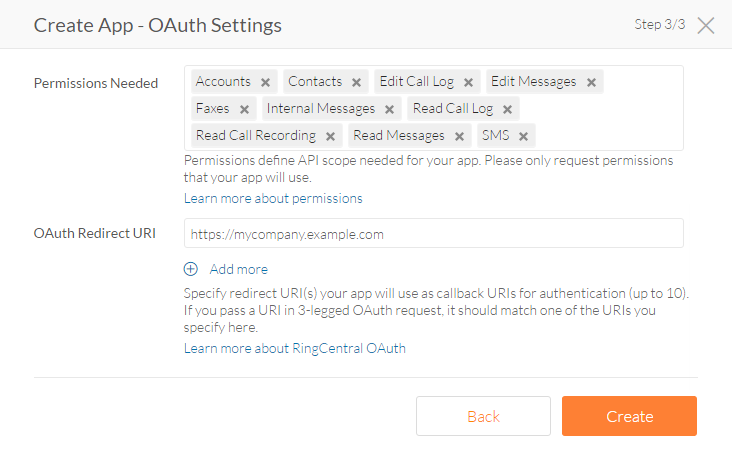This screenshot has height=452, width=732.
Task: Remove the Read Call Recording permission
Action: tap(330, 136)
